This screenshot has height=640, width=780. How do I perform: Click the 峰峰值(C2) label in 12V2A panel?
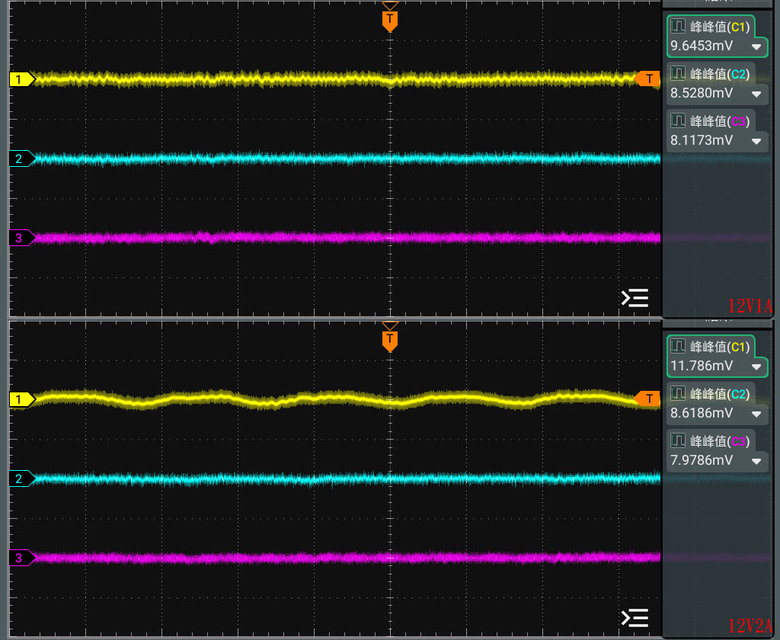(720, 394)
